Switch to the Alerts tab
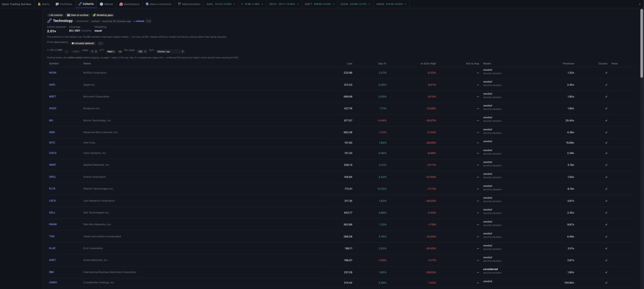 (43, 4)
